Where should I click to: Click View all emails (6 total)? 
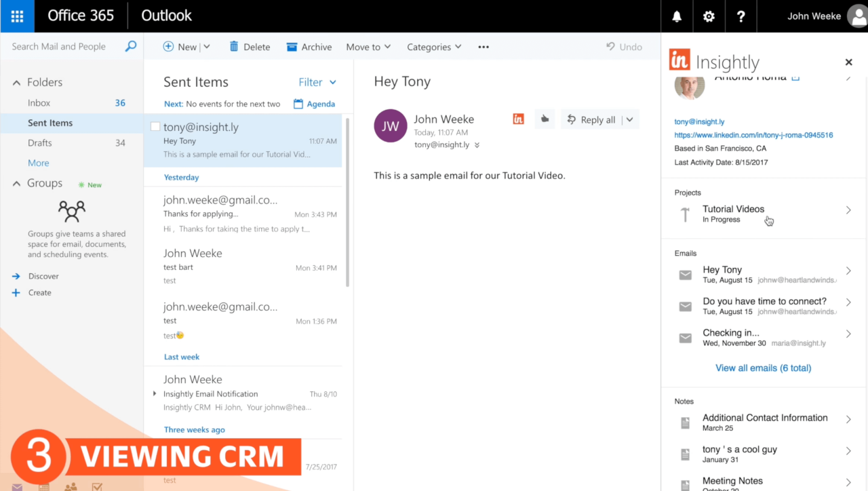763,368
